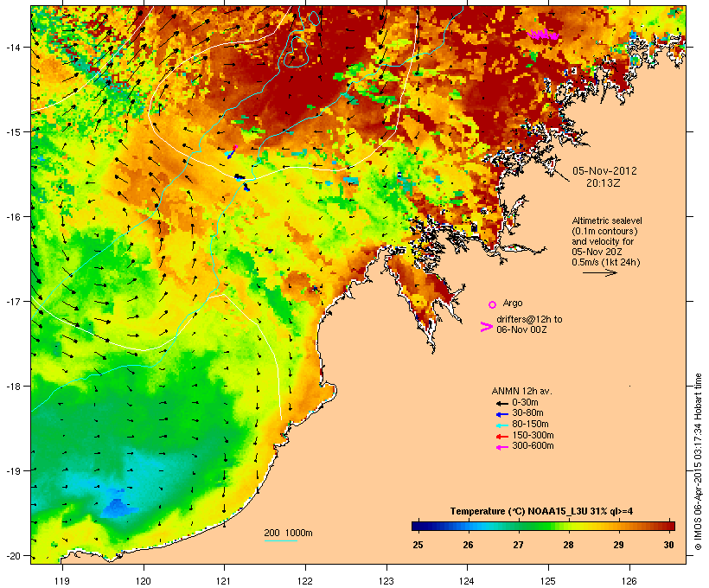Click the '80-150m' depth label
Image resolution: width=709 pixels, height=588 pixels.
pos(530,425)
